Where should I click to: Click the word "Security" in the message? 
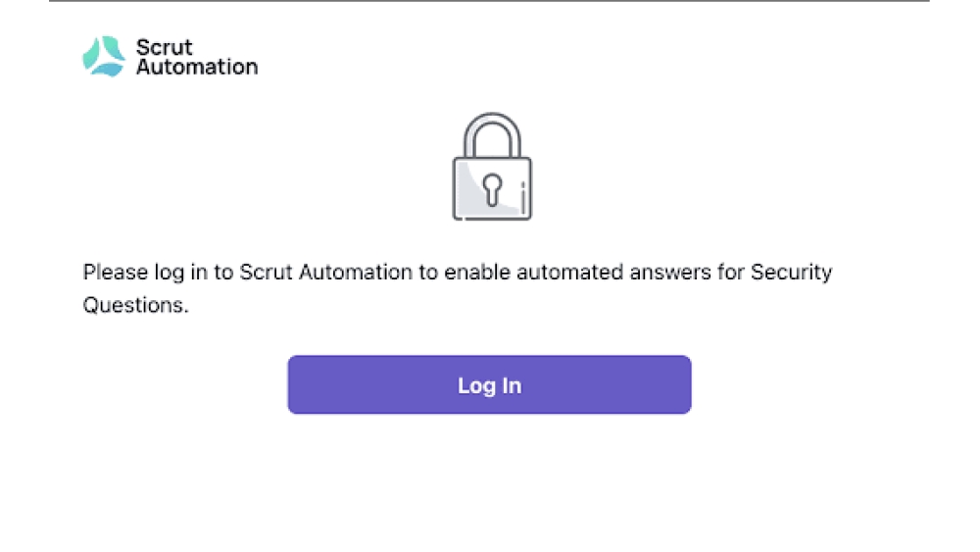coord(791,273)
